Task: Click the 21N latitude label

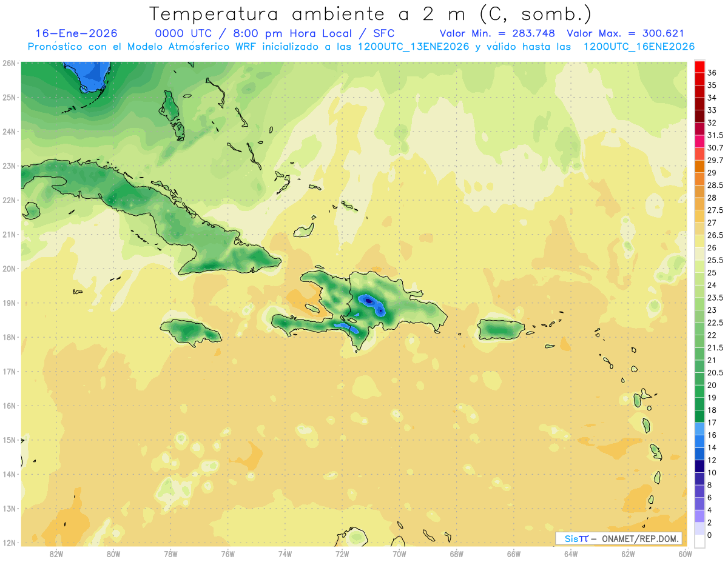Action: click(8, 234)
